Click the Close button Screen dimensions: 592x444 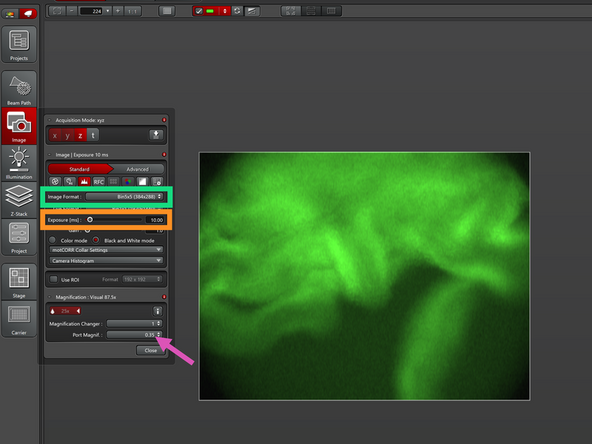[x=151, y=350]
